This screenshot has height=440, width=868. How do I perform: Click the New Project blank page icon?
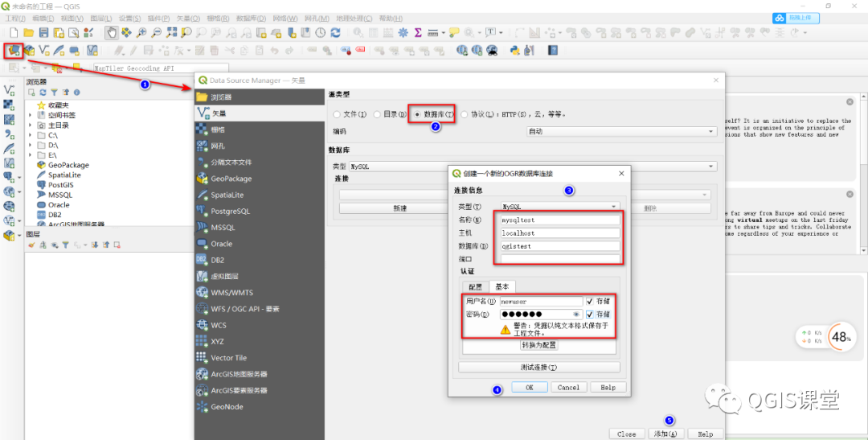tap(14, 33)
